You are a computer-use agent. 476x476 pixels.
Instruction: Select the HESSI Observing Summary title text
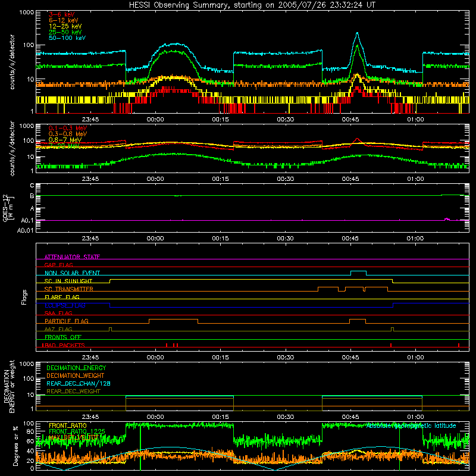[252, 5]
